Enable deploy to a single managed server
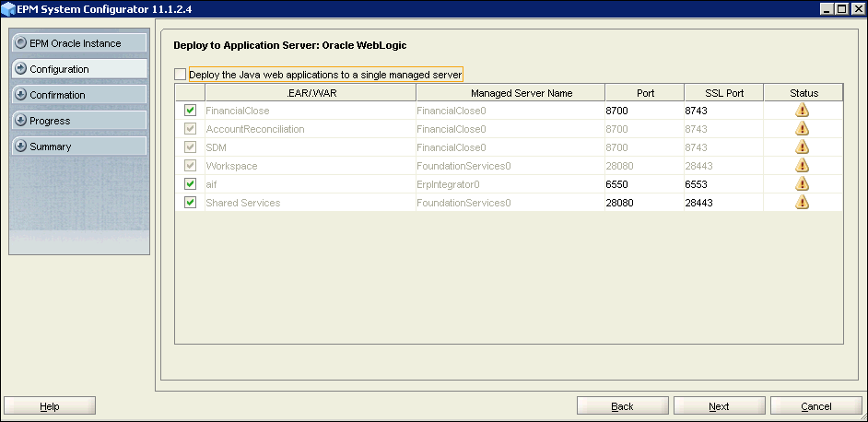The image size is (868, 422). coord(181,75)
